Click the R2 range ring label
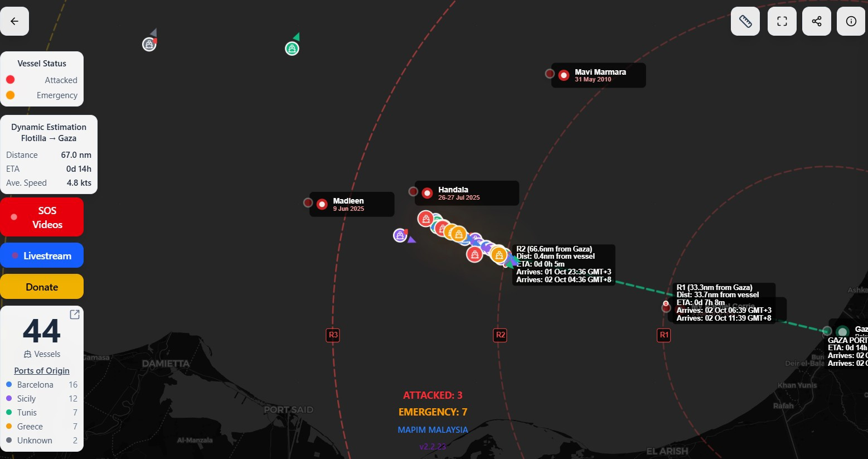This screenshot has width=868, height=459. click(x=500, y=335)
